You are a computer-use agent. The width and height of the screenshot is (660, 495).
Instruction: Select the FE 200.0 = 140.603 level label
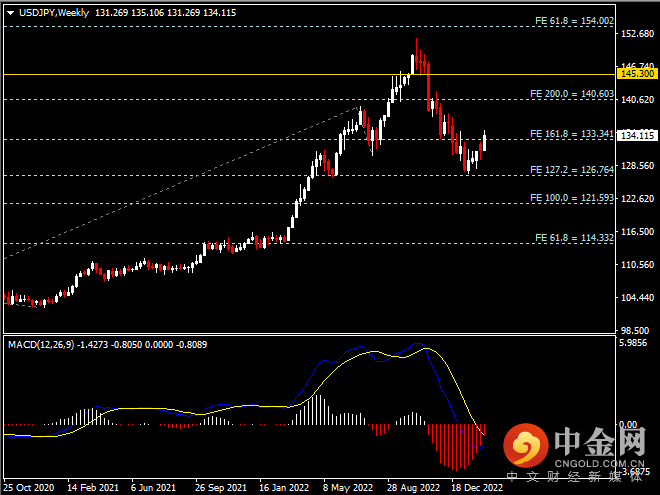tap(570, 93)
